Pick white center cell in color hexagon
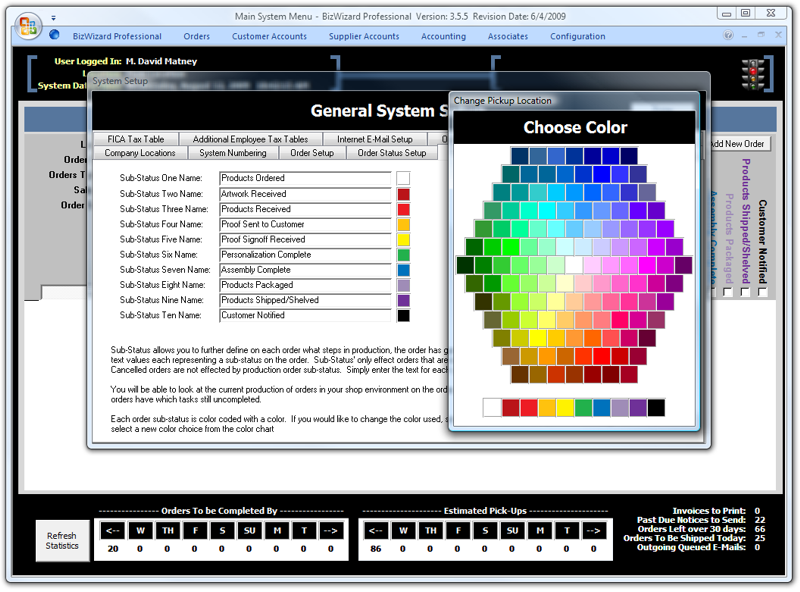Viewport: 800px width, 592px height. pos(574,265)
